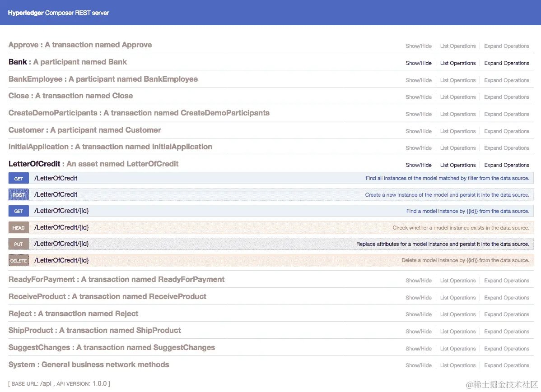Image resolution: width=541 pixels, height=392 pixels.
Task: Open the DELETE /LetterOfCredit/{id} path
Action: [x=61, y=260]
